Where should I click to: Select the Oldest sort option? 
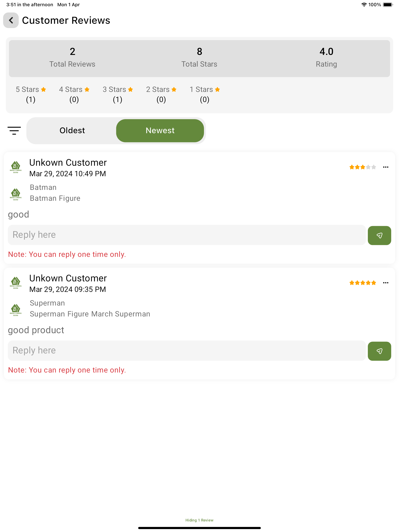point(72,131)
